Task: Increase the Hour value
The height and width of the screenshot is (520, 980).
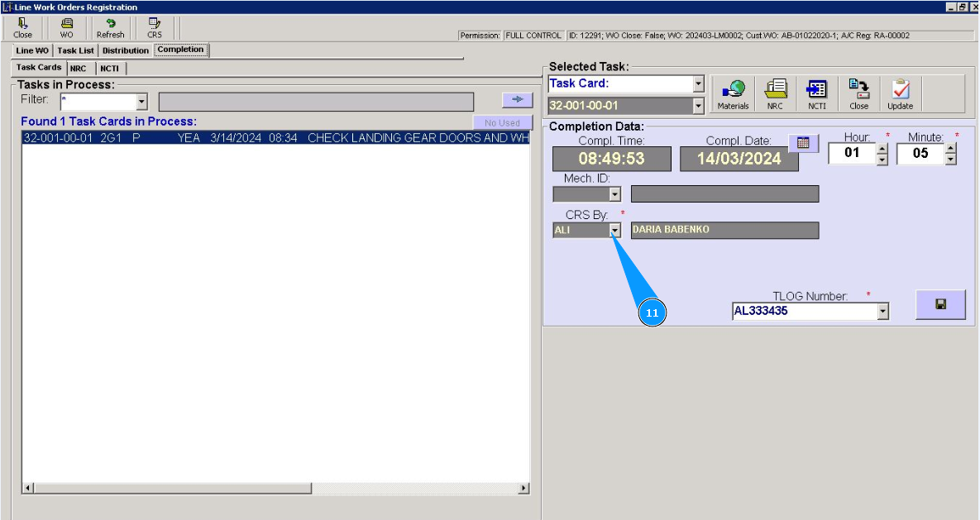Action: (882, 149)
